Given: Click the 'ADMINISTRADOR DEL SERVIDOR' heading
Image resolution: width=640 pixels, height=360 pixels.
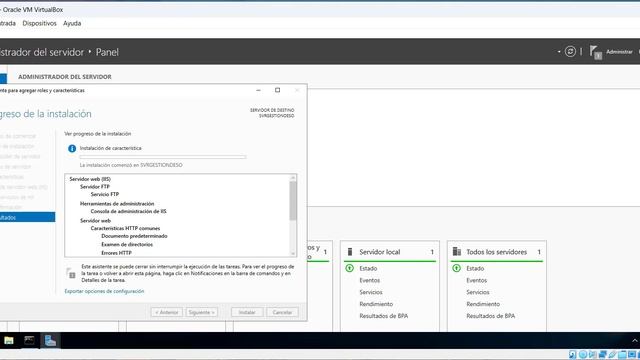Looking at the screenshot, I should click(x=64, y=77).
